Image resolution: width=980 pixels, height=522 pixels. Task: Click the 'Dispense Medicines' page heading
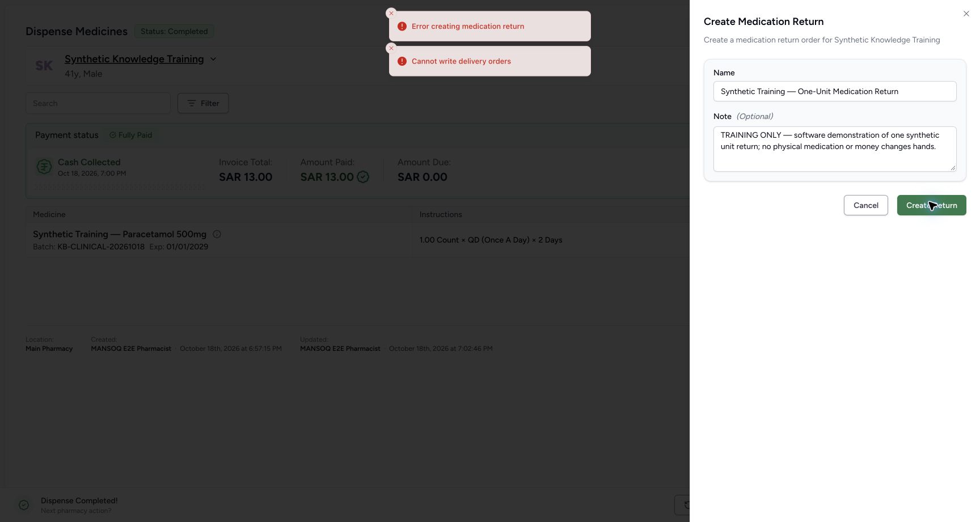[77, 31]
